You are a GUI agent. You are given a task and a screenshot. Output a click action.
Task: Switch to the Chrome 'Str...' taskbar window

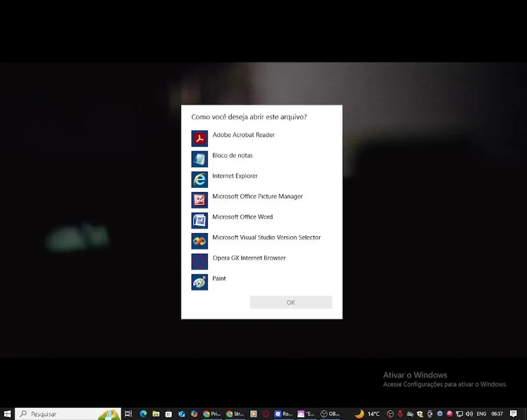235,414
